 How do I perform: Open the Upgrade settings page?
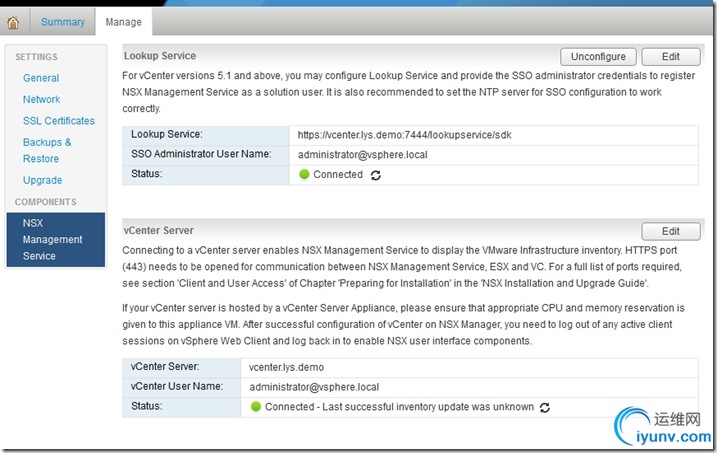click(43, 180)
